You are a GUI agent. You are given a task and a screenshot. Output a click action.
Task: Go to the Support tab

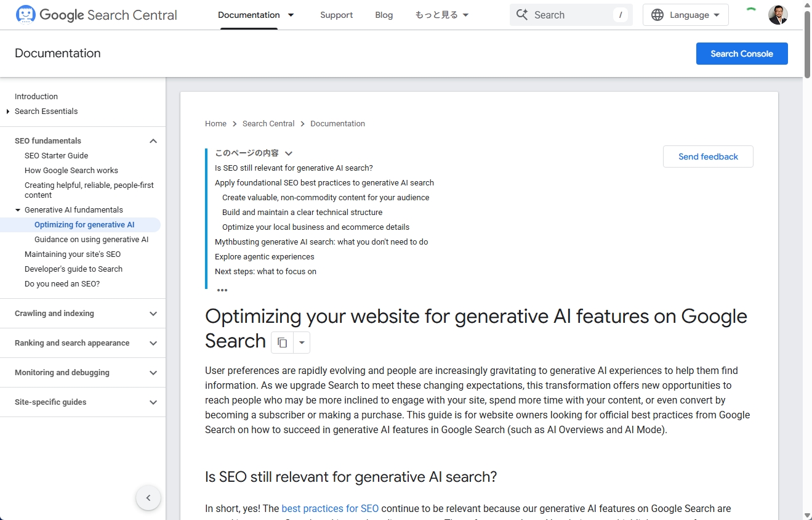(337, 15)
